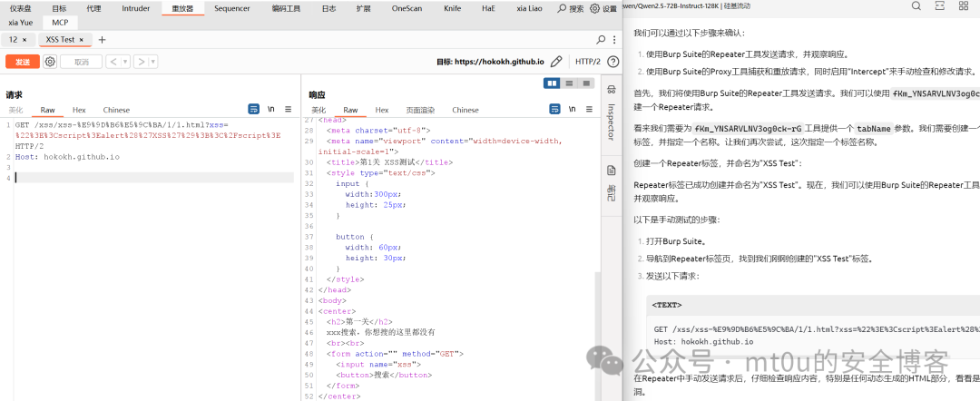Go back to previous request in history
The image size is (980, 401).
point(113,62)
